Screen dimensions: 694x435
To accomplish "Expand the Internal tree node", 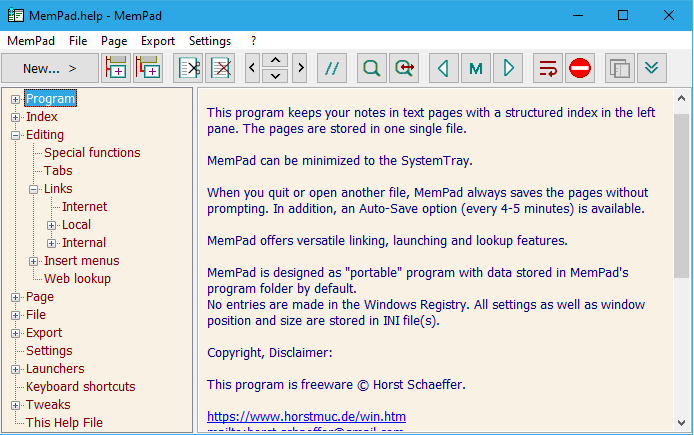I will [x=51, y=243].
